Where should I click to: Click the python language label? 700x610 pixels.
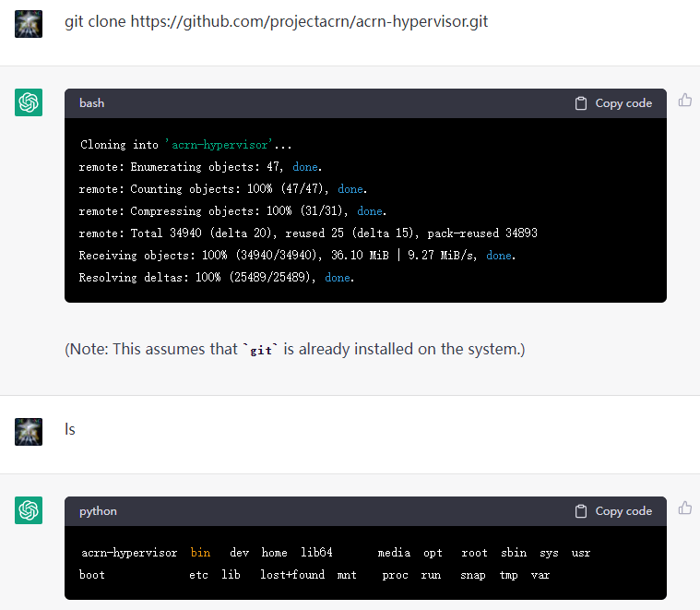click(x=98, y=511)
